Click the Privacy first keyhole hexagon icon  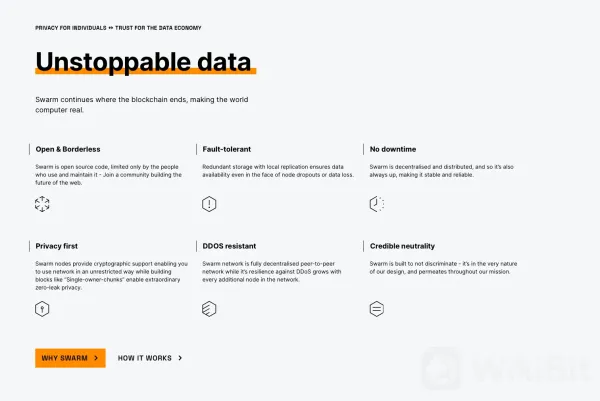click(42, 309)
